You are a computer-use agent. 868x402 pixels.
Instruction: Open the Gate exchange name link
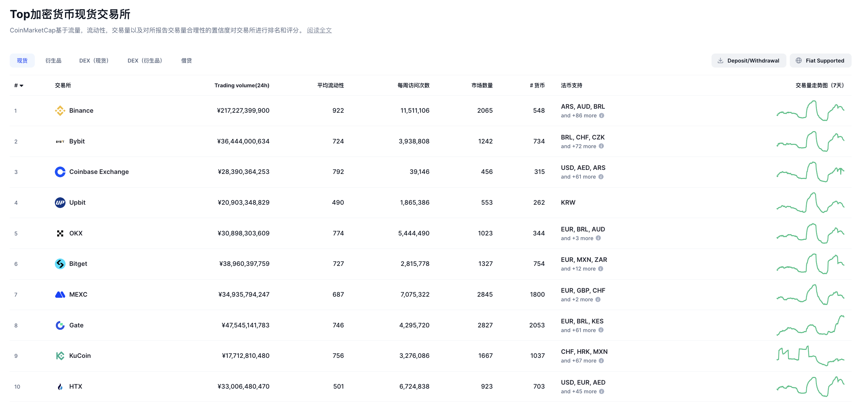[x=76, y=325]
